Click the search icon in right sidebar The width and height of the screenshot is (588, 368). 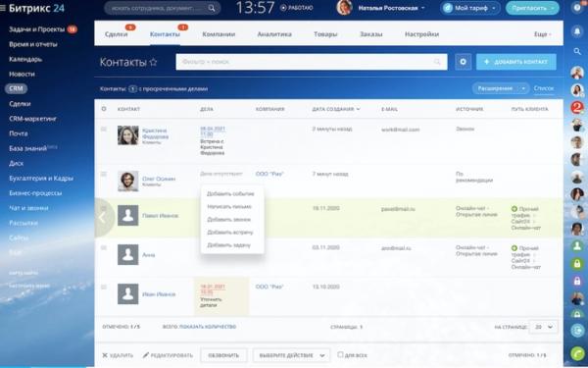pos(577,51)
